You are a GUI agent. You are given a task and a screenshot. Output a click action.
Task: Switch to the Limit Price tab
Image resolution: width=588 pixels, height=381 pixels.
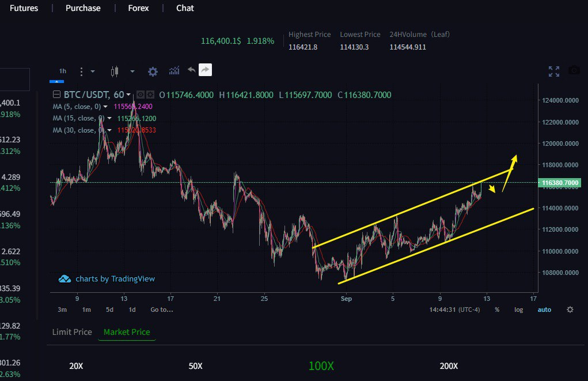(x=72, y=332)
